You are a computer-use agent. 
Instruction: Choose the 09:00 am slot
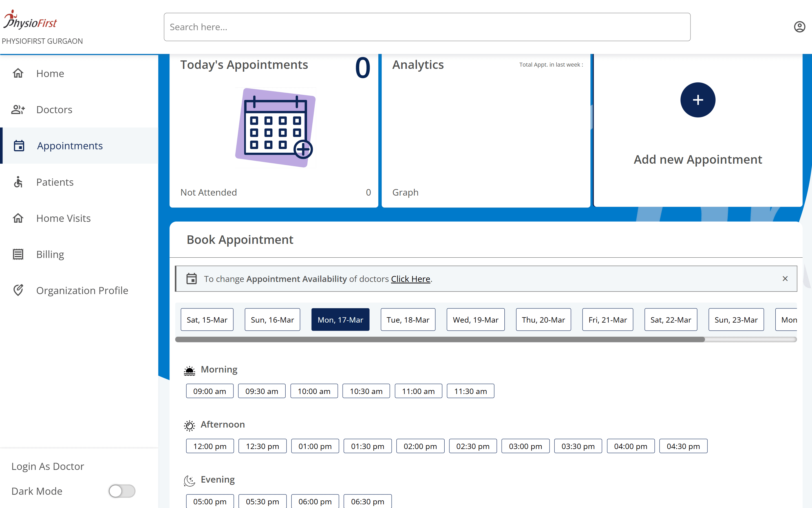(x=210, y=391)
